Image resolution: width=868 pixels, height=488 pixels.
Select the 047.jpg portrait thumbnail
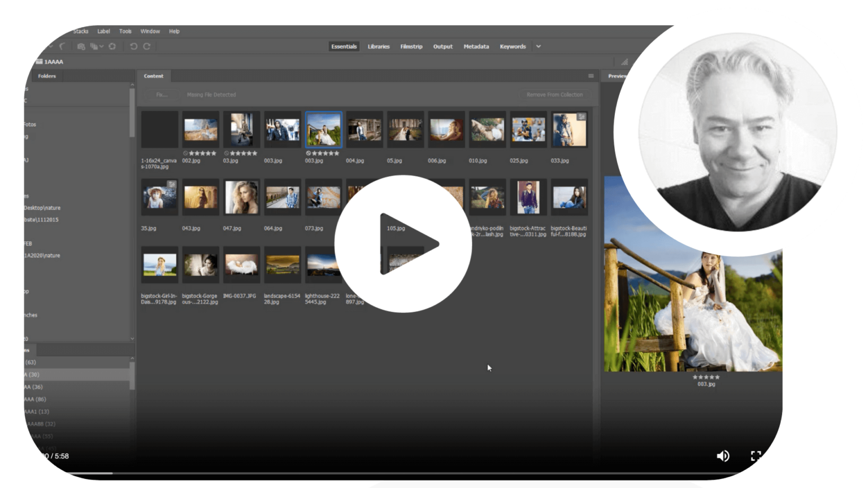241,198
